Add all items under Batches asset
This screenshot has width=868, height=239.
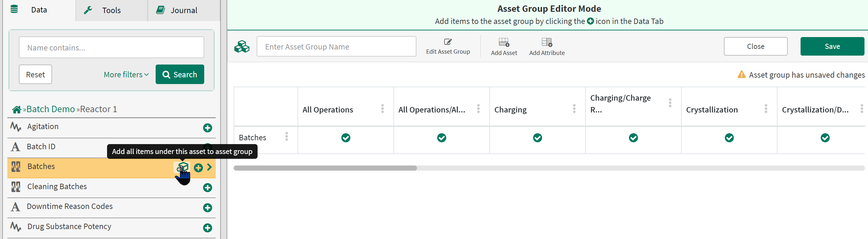tap(182, 167)
